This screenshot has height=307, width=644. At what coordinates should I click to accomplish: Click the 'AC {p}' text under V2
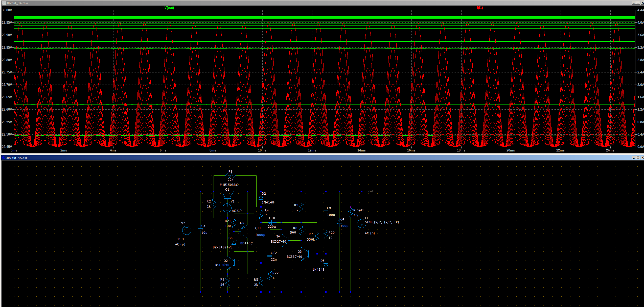180,244
